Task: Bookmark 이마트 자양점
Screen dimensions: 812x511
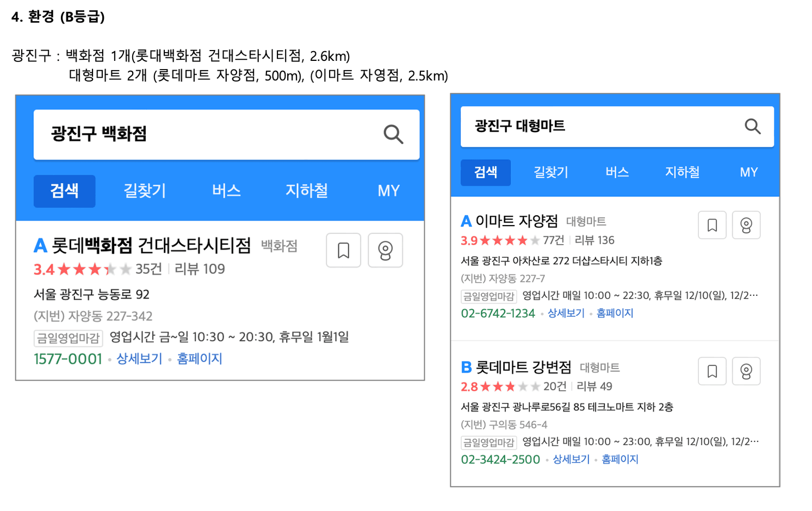Action: (x=712, y=225)
